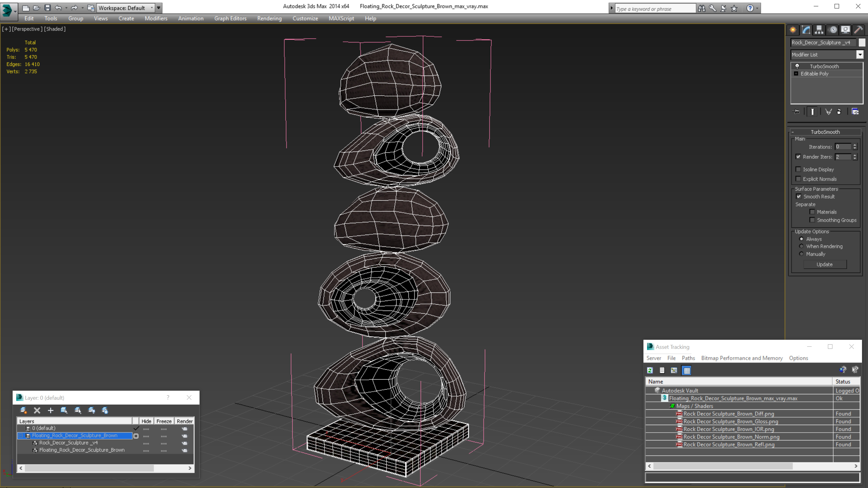Image resolution: width=868 pixels, height=488 pixels.
Task: Enable Isoline Display checkbox
Action: coord(798,169)
